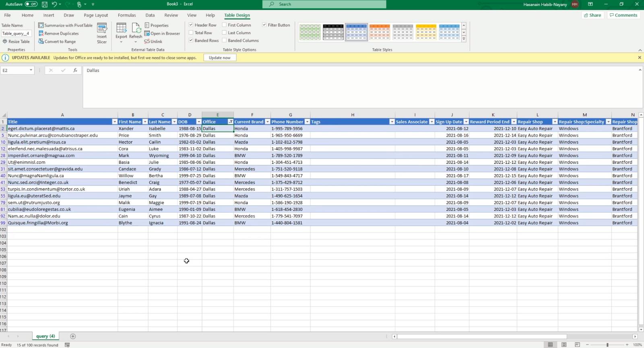Select the green table style swatch
The height and width of the screenshot is (348, 644).
click(x=310, y=32)
